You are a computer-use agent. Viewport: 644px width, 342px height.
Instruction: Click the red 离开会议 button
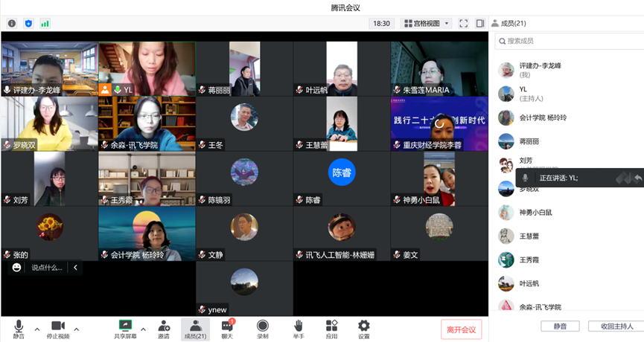(462, 329)
